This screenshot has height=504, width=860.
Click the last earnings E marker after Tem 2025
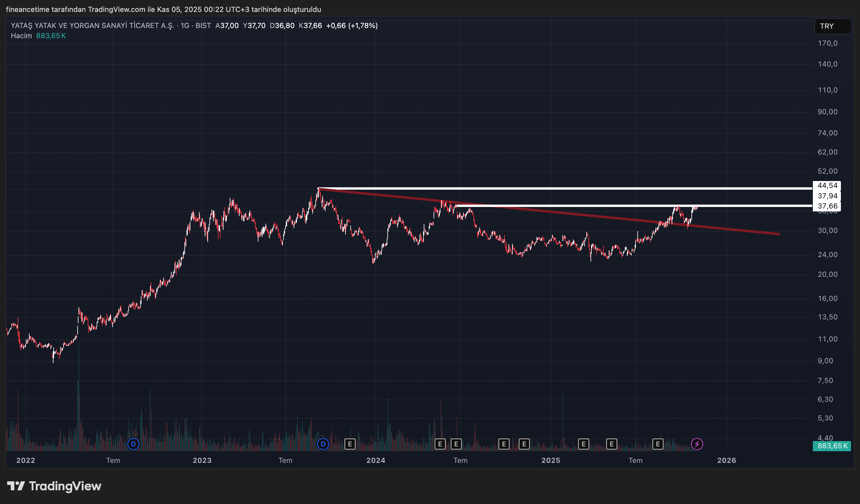pyautogui.click(x=658, y=444)
